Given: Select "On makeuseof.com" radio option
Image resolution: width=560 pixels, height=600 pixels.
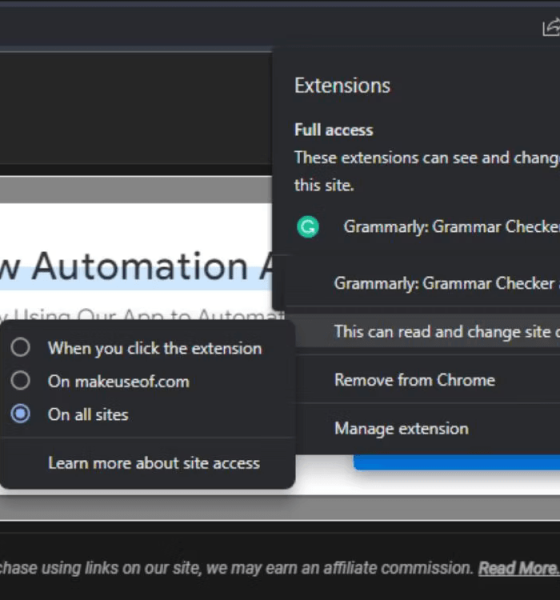Looking at the screenshot, I should pyautogui.click(x=20, y=381).
